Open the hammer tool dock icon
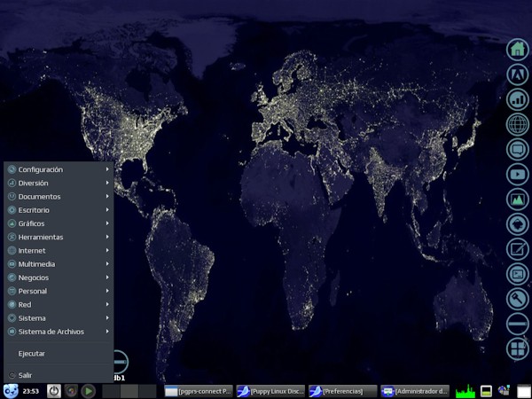Image resolution: width=532 pixels, height=399 pixels. [518, 299]
